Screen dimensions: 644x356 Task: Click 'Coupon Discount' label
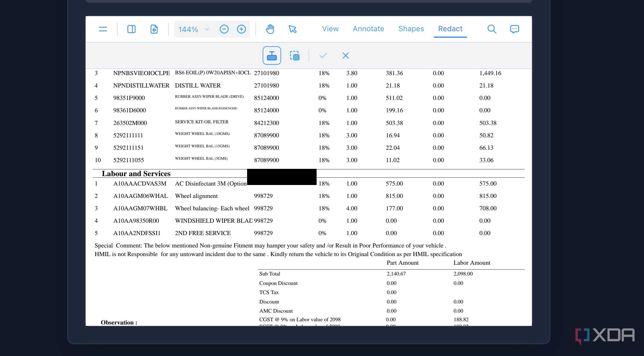278,283
